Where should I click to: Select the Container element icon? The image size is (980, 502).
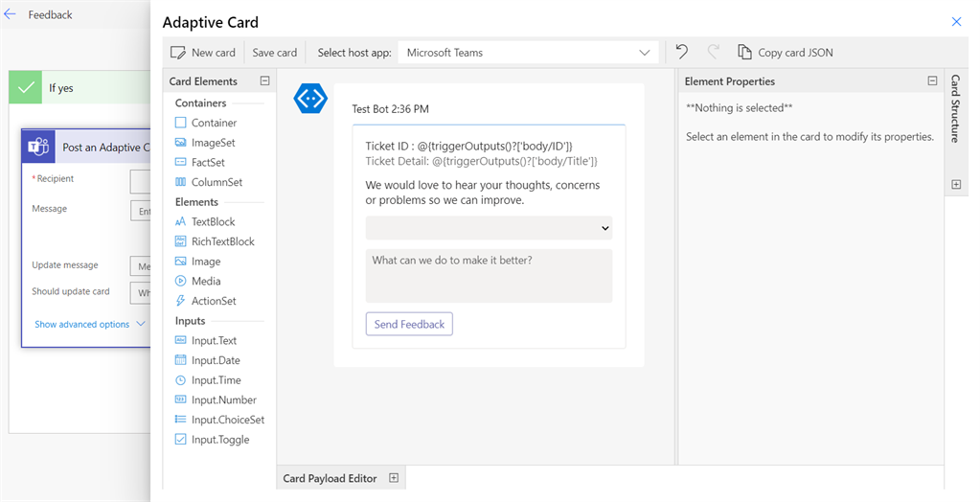181,123
